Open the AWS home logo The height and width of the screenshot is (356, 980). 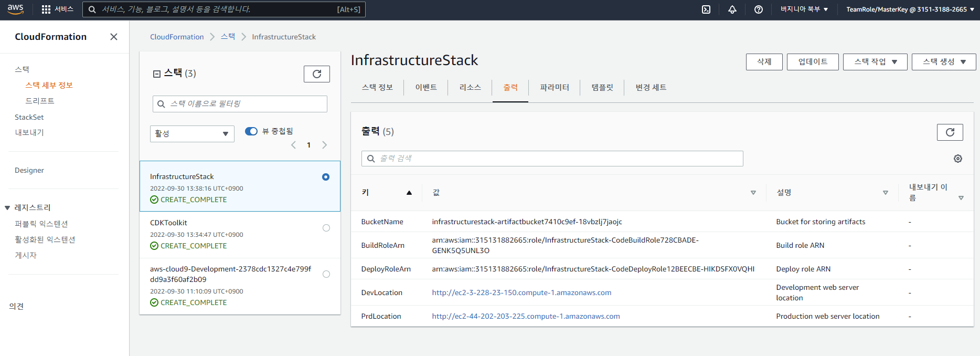(15, 9)
